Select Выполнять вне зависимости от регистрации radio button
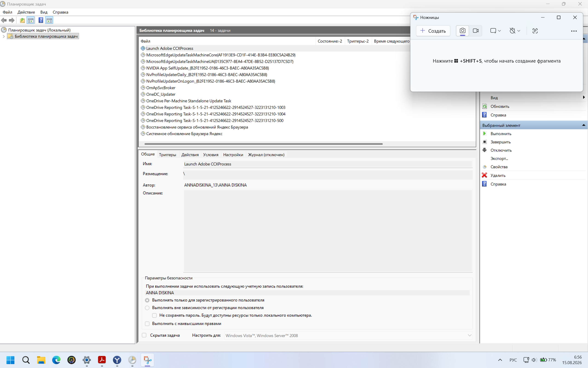588x368 pixels. click(x=147, y=308)
